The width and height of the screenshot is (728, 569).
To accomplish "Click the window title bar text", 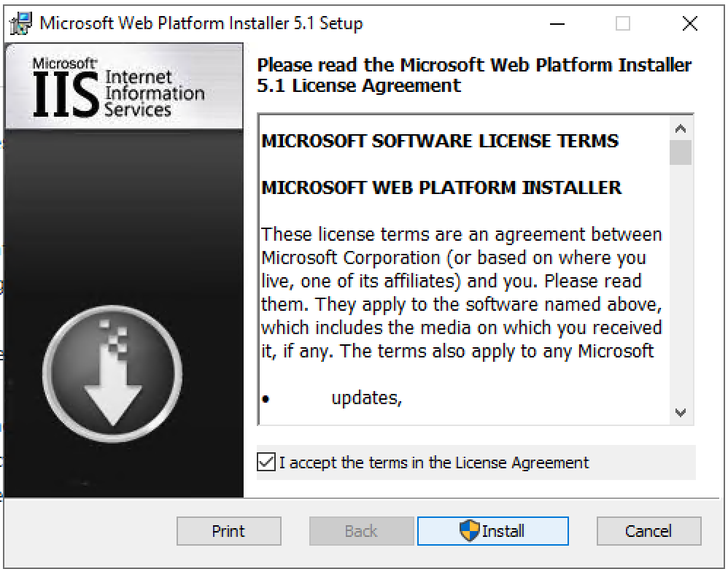I will tap(201, 23).
